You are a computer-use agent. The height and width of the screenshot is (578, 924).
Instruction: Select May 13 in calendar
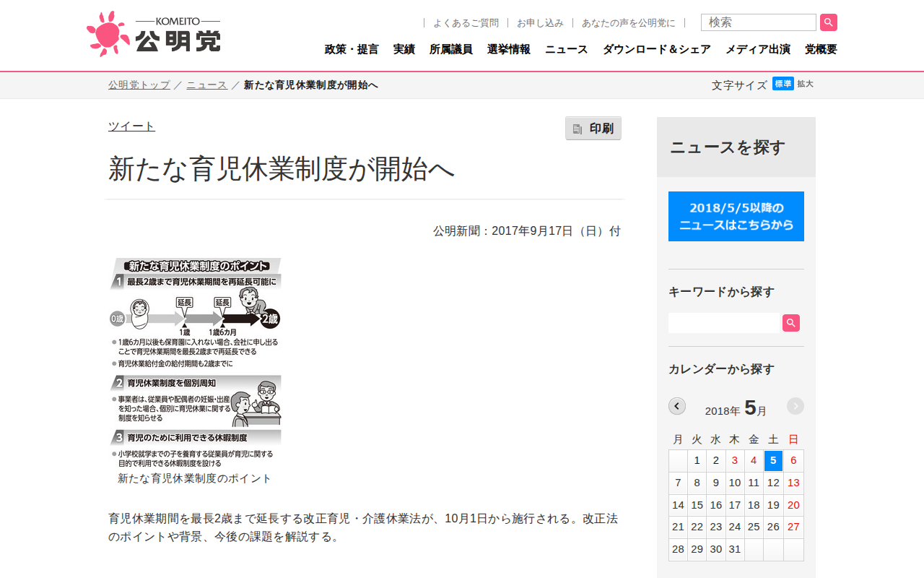(x=793, y=483)
